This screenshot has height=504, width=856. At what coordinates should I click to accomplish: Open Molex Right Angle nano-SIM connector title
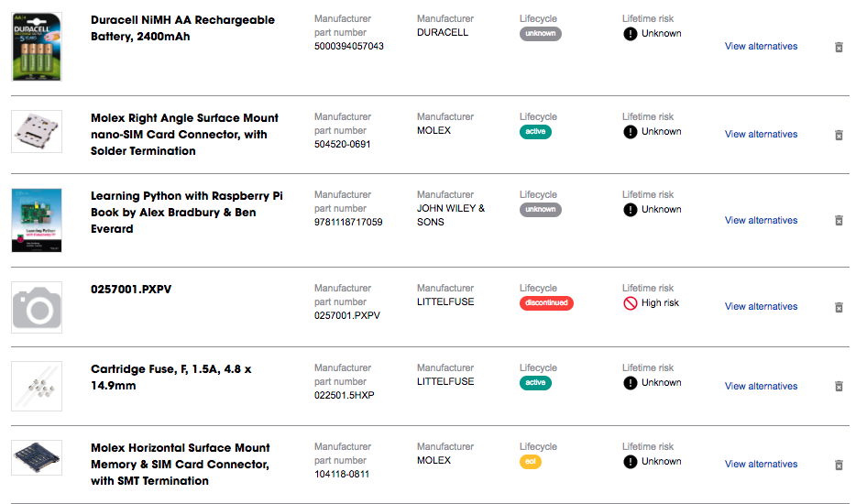click(x=184, y=135)
